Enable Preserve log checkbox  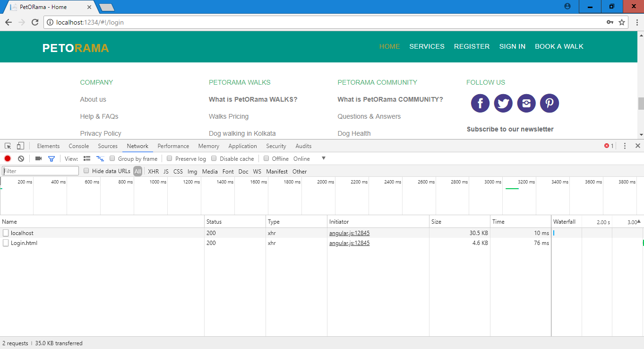pyautogui.click(x=170, y=158)
